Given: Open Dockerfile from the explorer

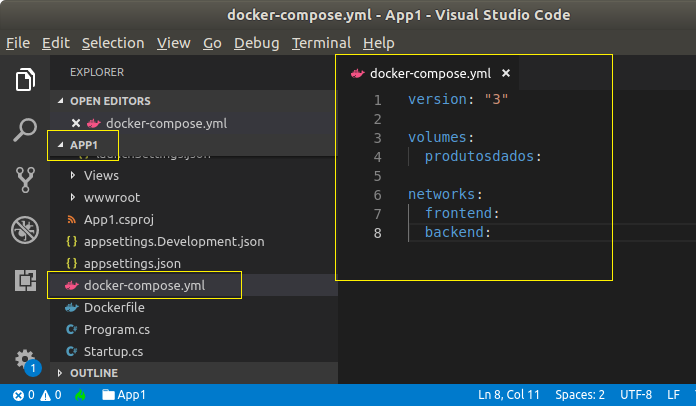Looking at the screenshot, I should [114, 307].
